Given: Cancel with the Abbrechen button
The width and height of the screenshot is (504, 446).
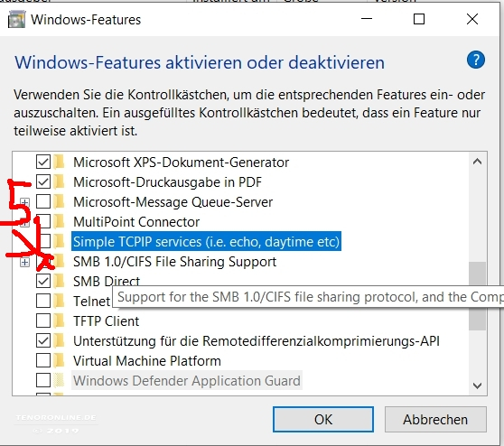Looking at the screenshot, I should [435, 419].
